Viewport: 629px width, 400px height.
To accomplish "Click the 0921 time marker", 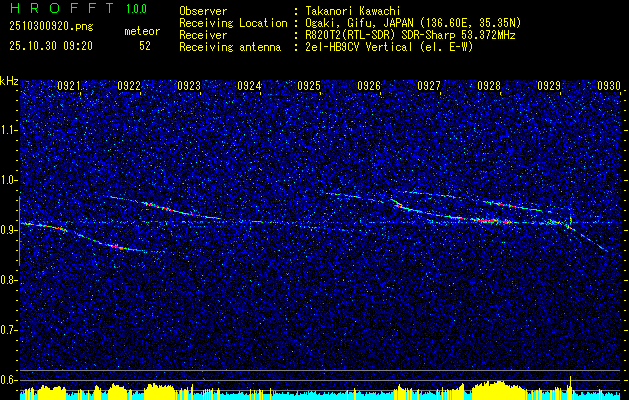I will [x=69, y=86].
